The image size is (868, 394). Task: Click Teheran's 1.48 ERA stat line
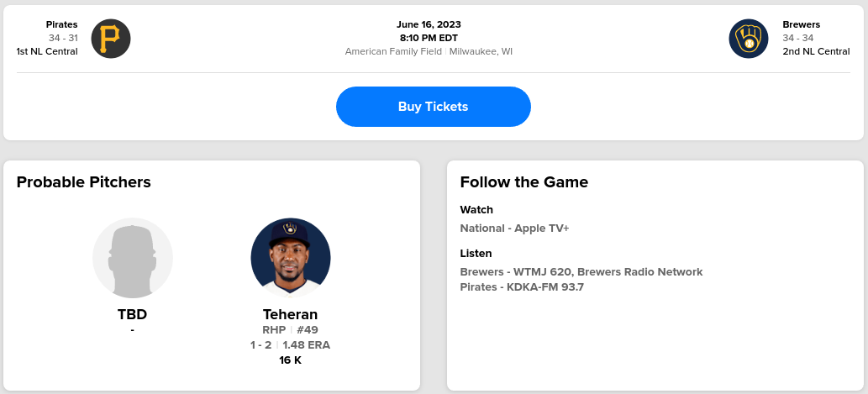306,345
